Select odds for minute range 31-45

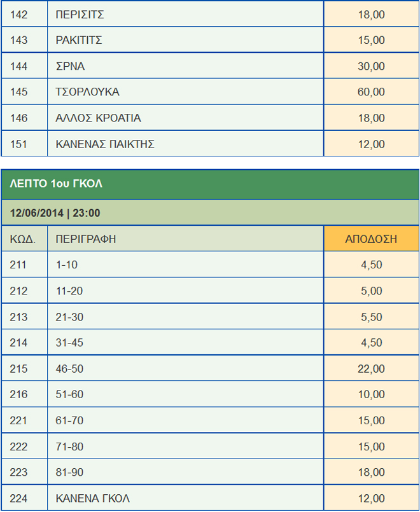371,343
